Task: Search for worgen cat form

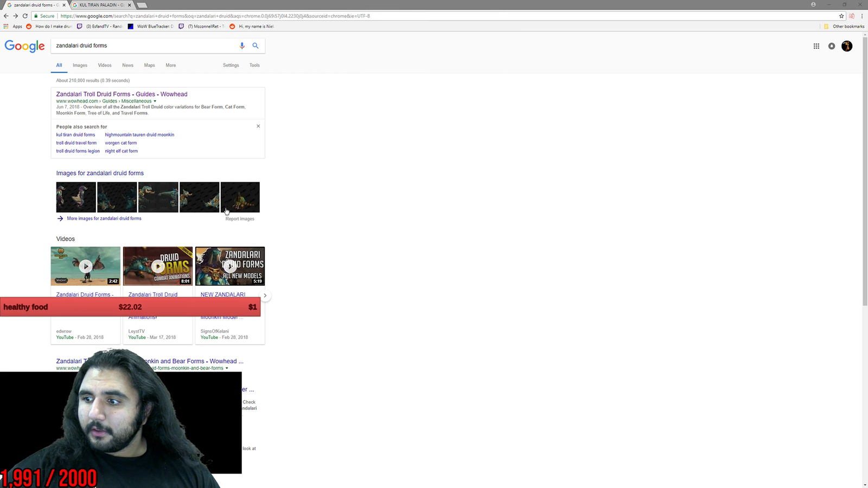Action: (x=121, y=143)
